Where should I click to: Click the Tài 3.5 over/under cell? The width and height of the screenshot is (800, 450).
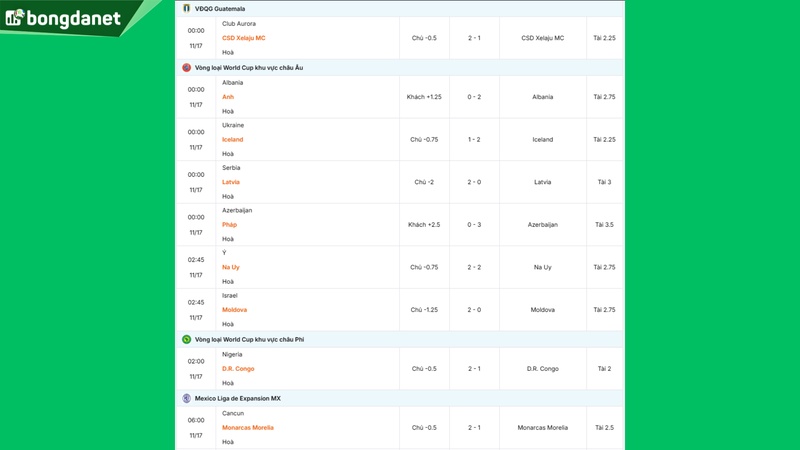coord(604,225)
